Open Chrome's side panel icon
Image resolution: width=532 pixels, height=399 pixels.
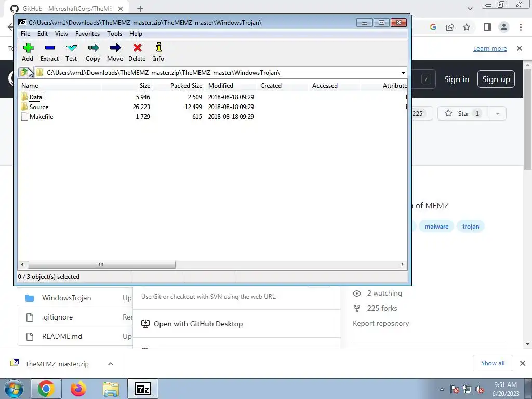coord(487,27)
